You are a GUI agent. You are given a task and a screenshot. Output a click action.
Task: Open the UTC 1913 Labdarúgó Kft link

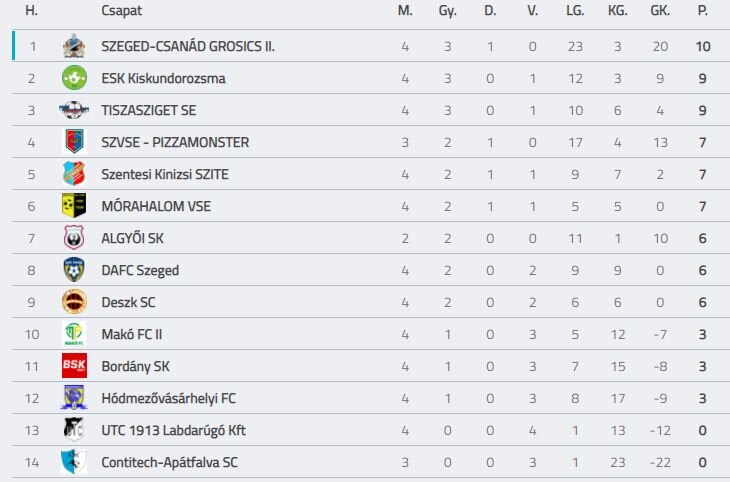click(x=173, y=430)
